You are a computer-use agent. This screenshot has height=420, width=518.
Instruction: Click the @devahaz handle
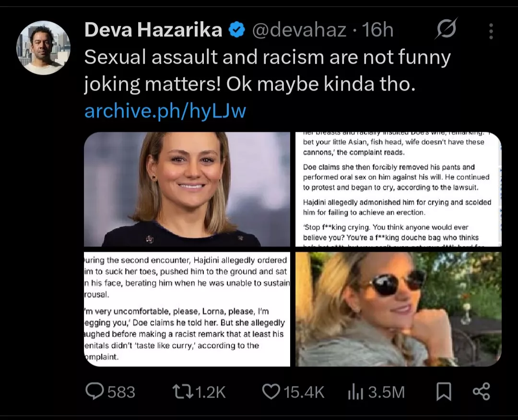(299, 30)
